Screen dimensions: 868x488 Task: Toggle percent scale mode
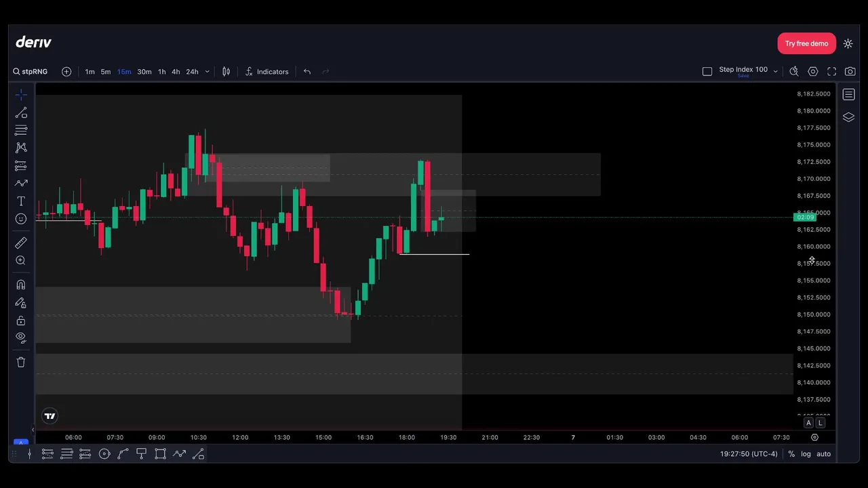(791, 454)
